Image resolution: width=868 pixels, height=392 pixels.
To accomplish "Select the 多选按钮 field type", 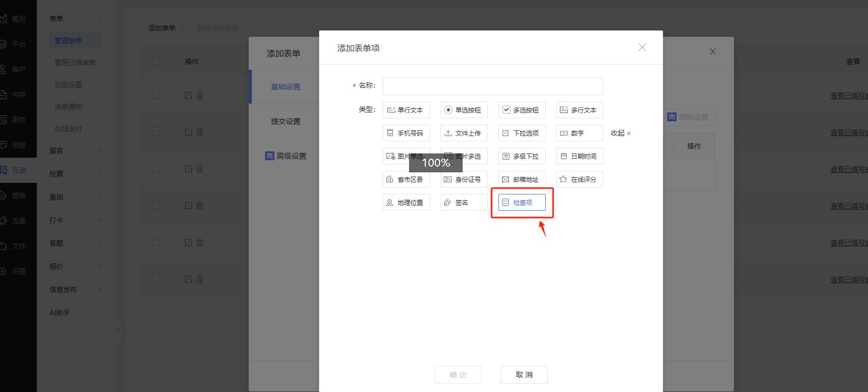I will click(x=522, y=110).
